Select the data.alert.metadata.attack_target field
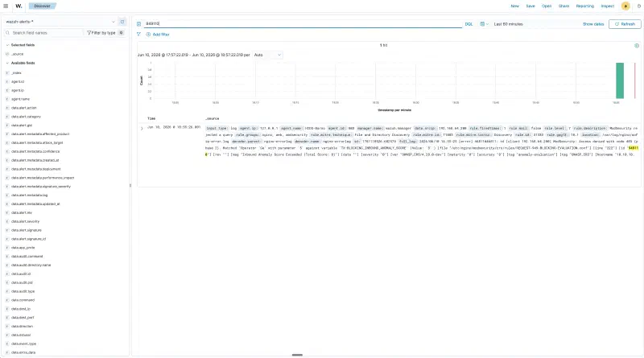This screenshot has width=644, height=358. 37,143
